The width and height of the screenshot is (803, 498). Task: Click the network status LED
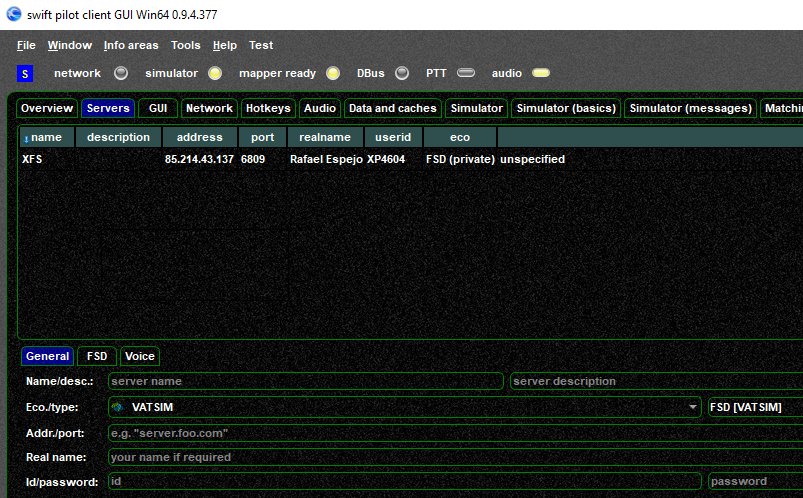click(121, 73)
